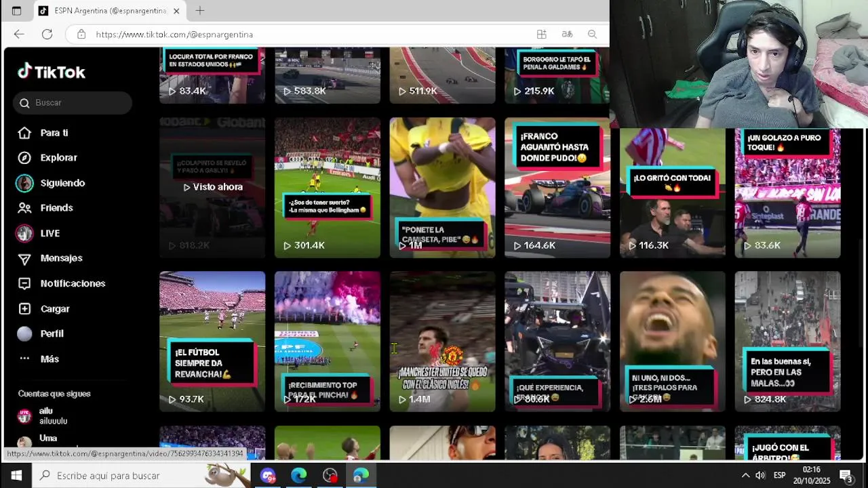Click the ESP language indicator

point(780,475)
